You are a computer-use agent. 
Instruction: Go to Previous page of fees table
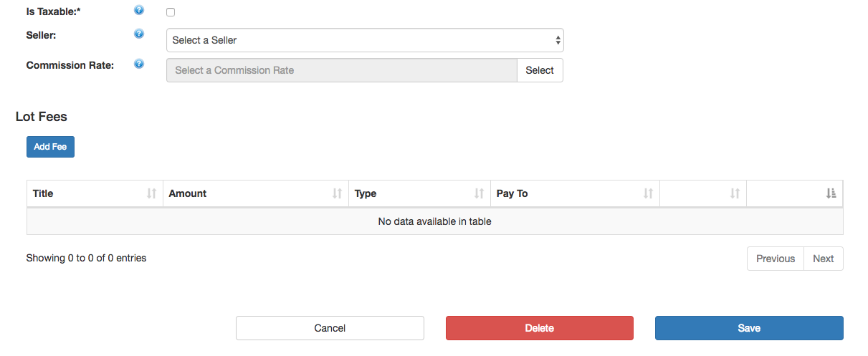[775, 259]
